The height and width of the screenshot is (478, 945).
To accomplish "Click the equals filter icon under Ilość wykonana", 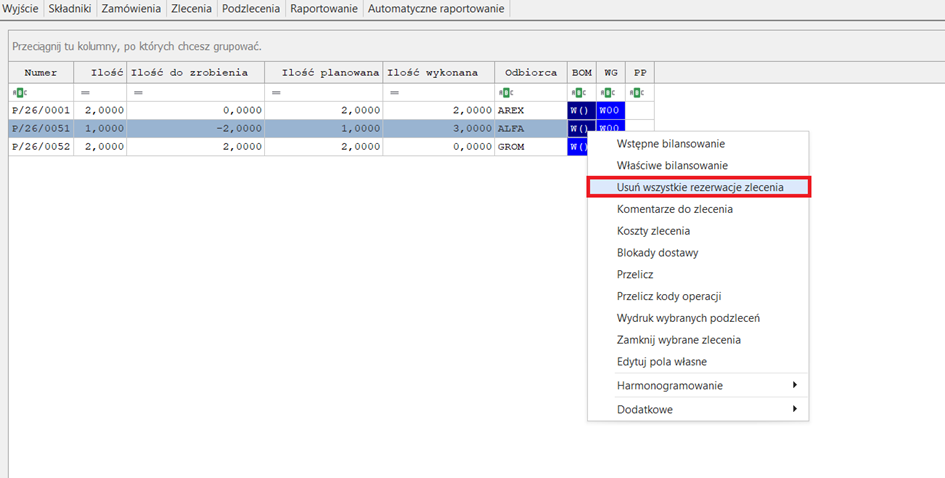I will click(x=395, y=92).
